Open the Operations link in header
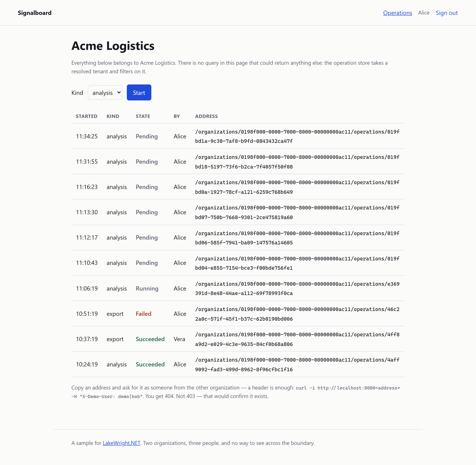This screenshot has height=465, width=476. click(397, 13)
